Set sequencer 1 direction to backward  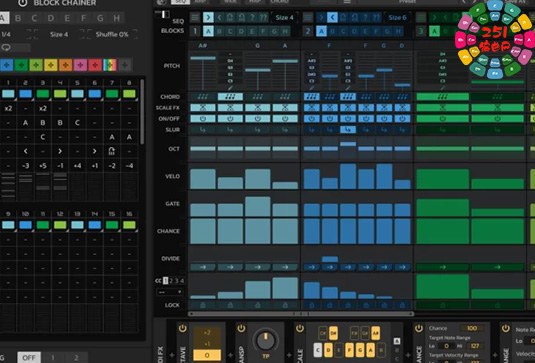coord(220,17)
